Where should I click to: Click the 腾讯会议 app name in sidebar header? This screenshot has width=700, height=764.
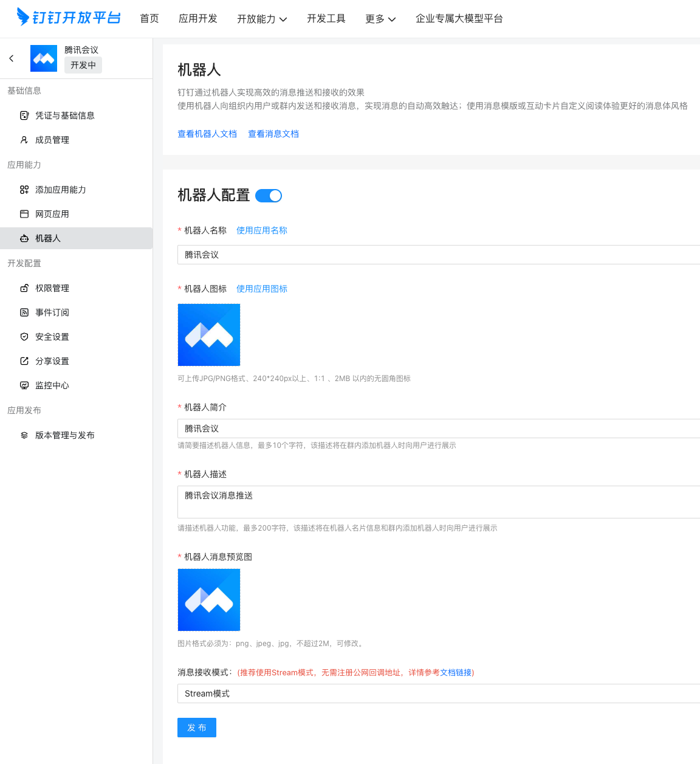[x=81, y=50]
